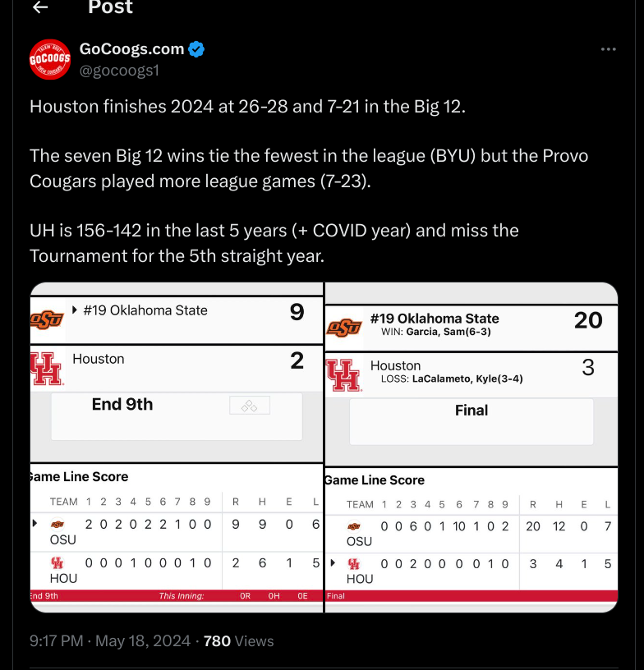Click the Final status box in right image
Viewport: 644px width, 670px height.
(471, 422)
